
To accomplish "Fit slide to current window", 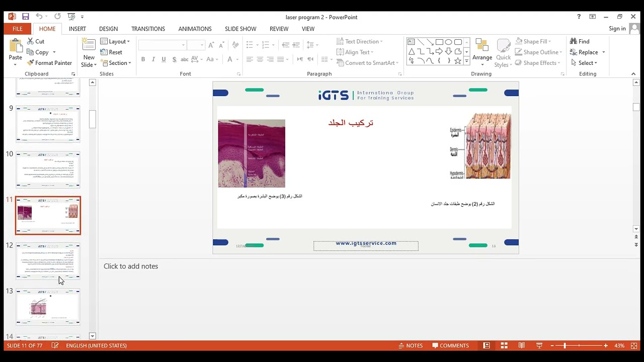I will pos(634,345).
